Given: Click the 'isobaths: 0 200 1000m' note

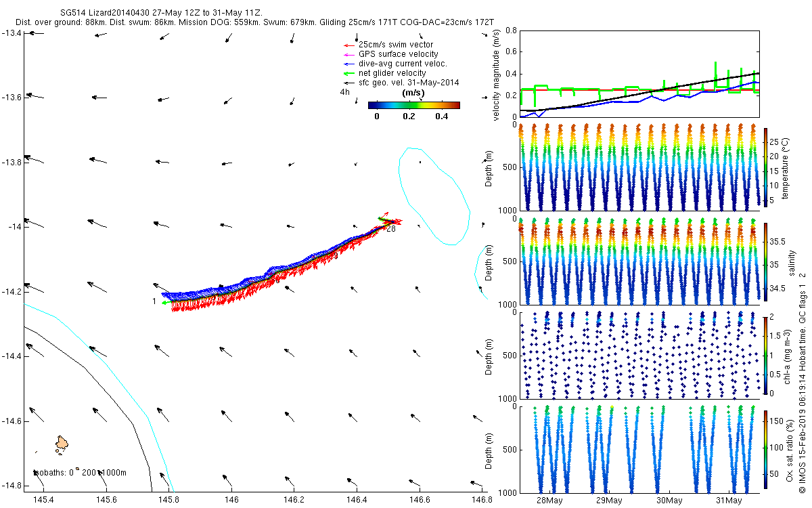Looking at the screenshot, I should (x=81, y=473).
